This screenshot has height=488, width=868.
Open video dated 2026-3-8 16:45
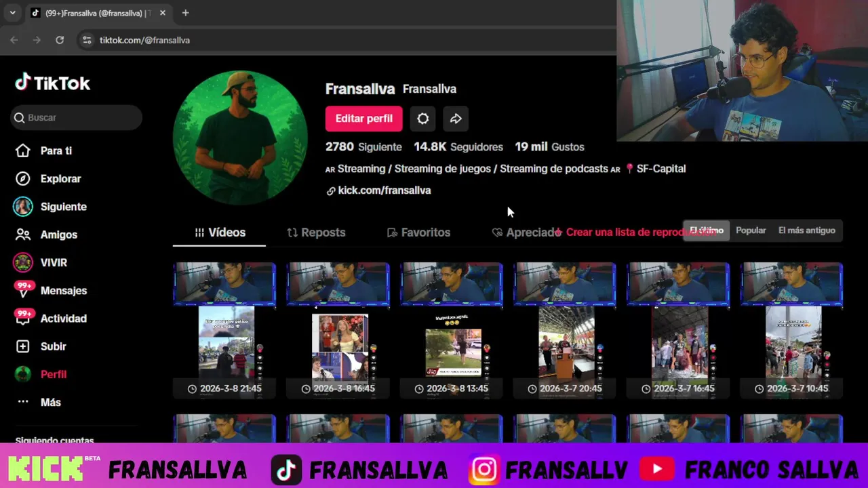click(338, 330)
